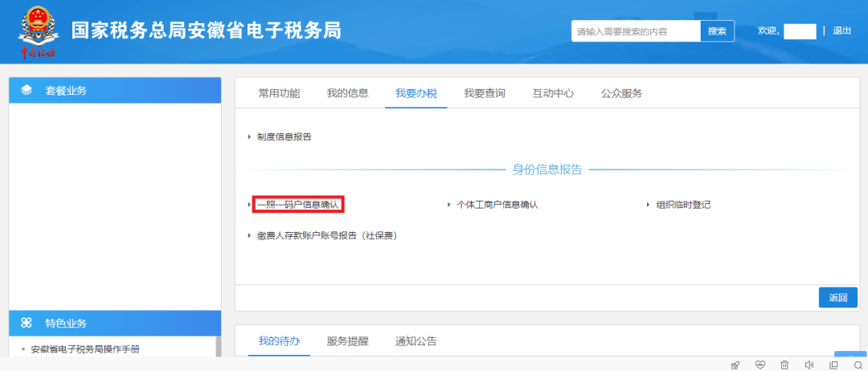Click the trash bin icon in status bar
868x371 pixels.
[x=784, y=365]
